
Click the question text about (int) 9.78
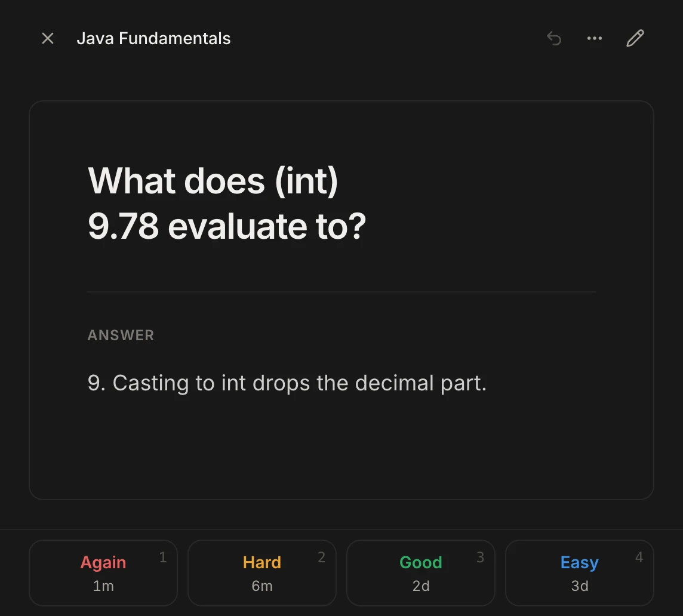(226, 204)
